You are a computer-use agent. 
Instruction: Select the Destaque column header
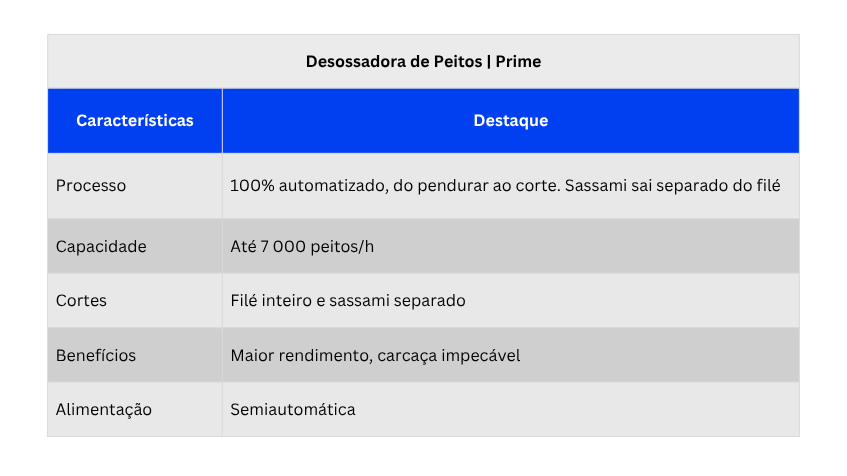[510, 120]
